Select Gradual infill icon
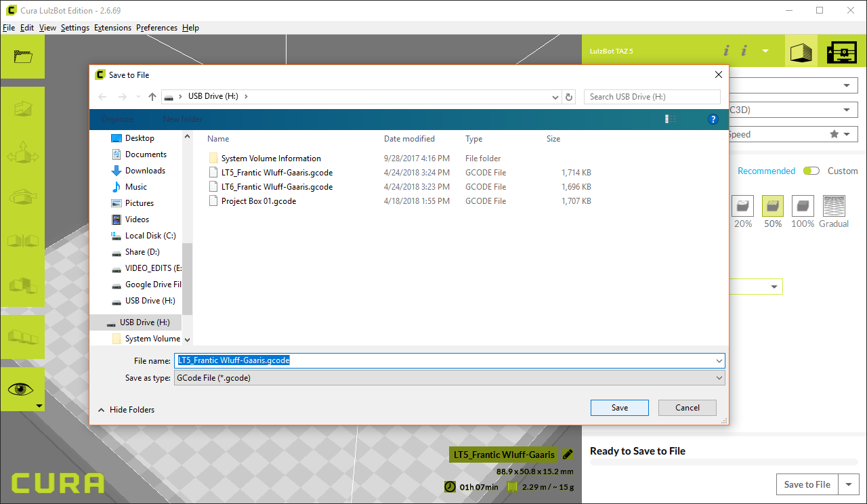Screen dimensions: 867x504 [833, 206]
